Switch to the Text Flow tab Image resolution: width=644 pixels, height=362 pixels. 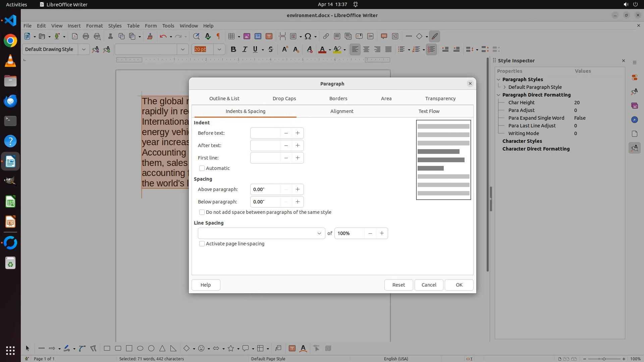[x=429, y=111]
